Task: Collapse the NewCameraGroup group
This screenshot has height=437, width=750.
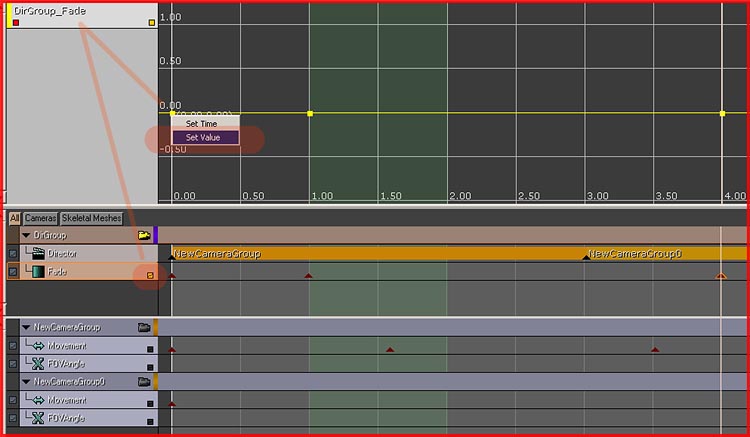Action: [25, 327]
